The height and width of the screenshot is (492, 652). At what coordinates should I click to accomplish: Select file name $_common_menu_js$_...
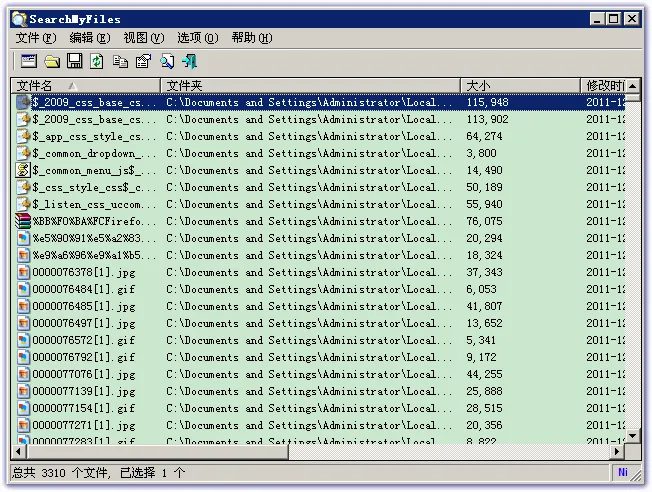click(94, 171)
